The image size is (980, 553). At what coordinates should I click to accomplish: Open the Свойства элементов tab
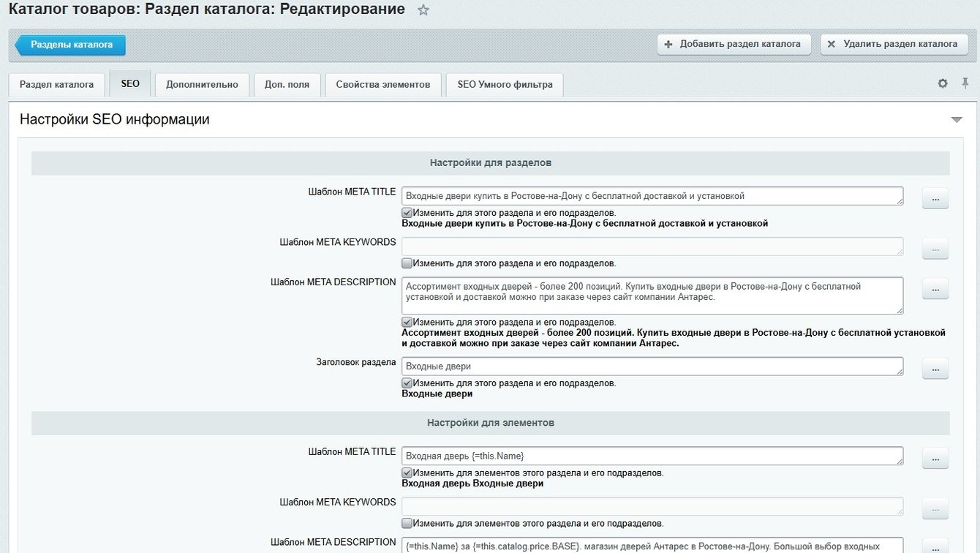(382, 84)
